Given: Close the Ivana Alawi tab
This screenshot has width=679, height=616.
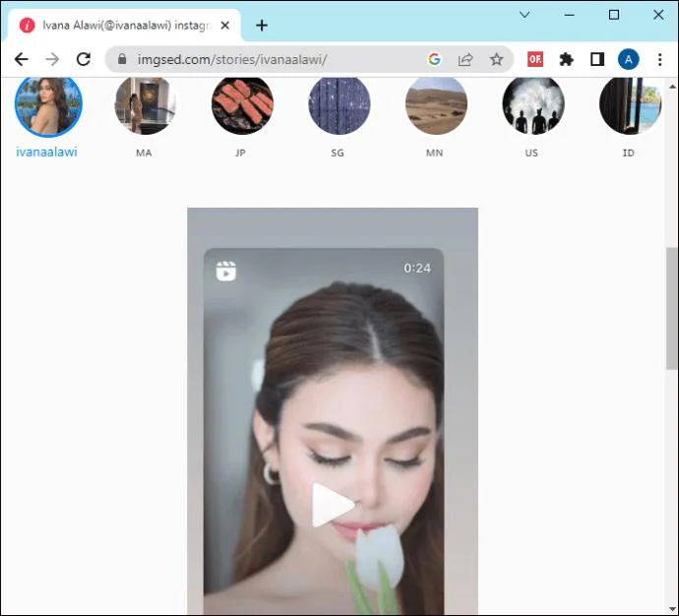Looking at the screenshot, I should pos(224,26).
